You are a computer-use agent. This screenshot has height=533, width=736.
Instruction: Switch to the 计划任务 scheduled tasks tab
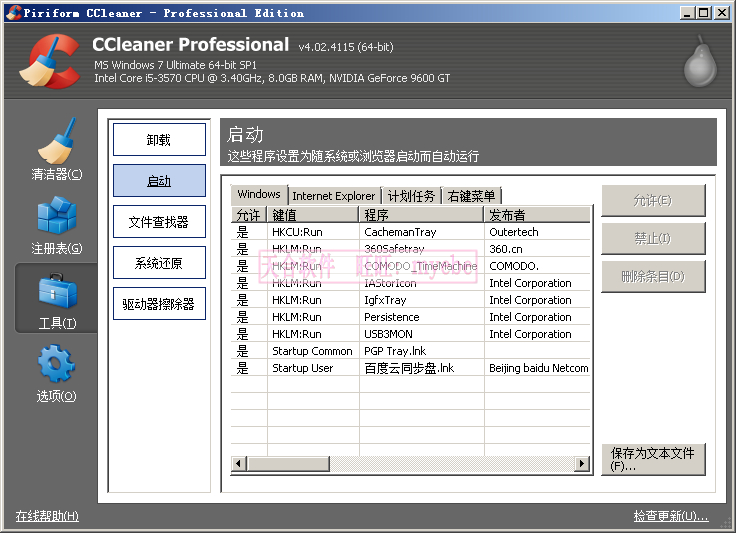411,196
